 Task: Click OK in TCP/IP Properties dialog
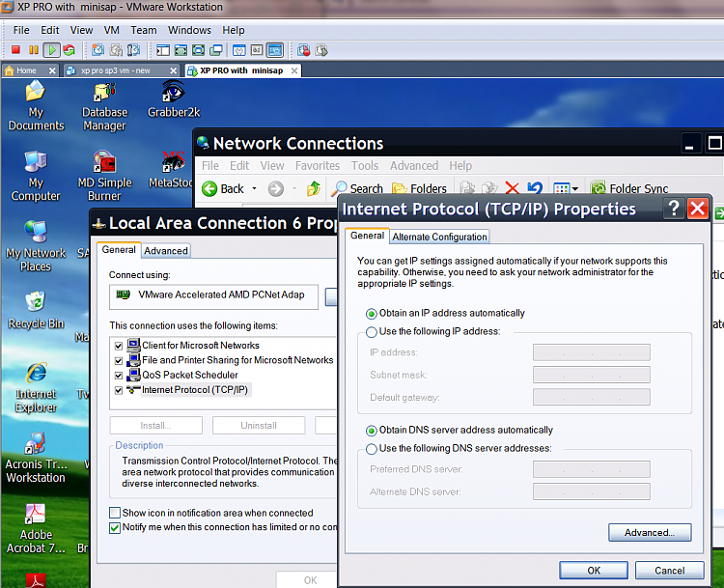[x=594, y=571]
